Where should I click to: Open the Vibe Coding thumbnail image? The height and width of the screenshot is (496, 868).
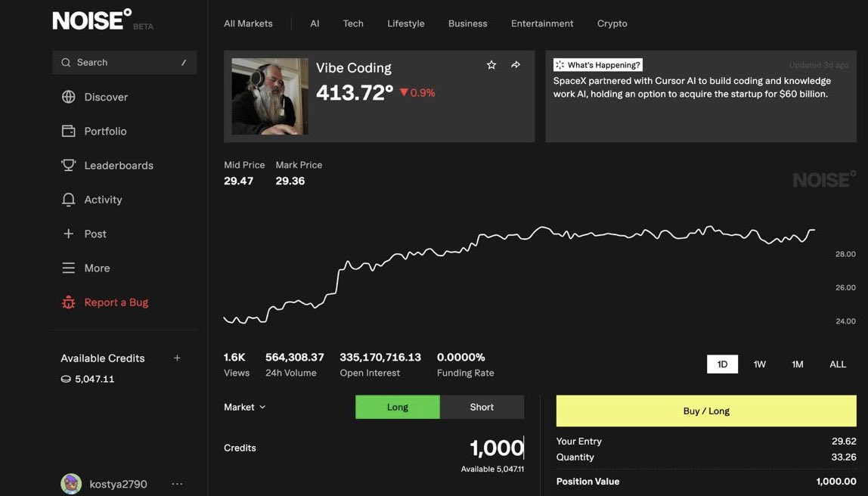[270, 96]
